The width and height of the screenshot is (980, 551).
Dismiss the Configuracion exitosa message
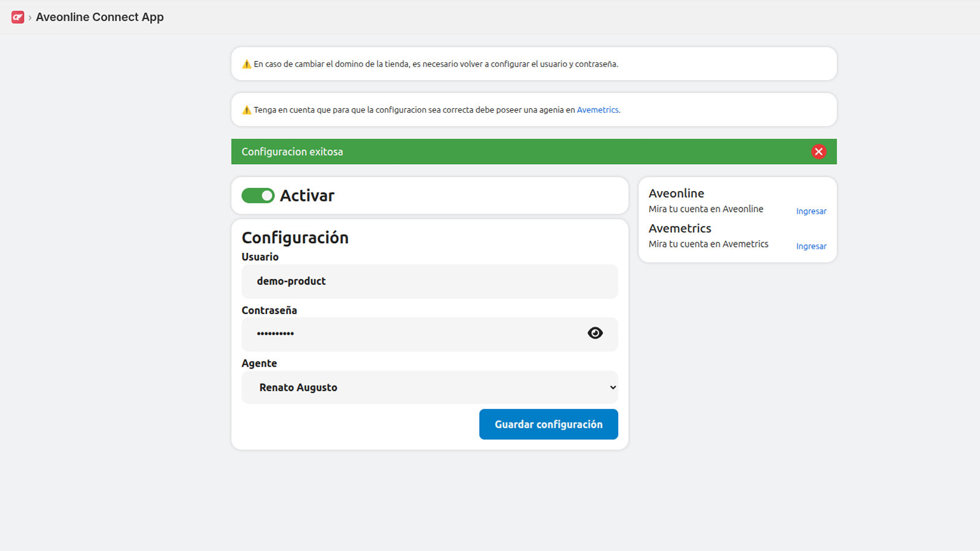[x=819, y=151]
